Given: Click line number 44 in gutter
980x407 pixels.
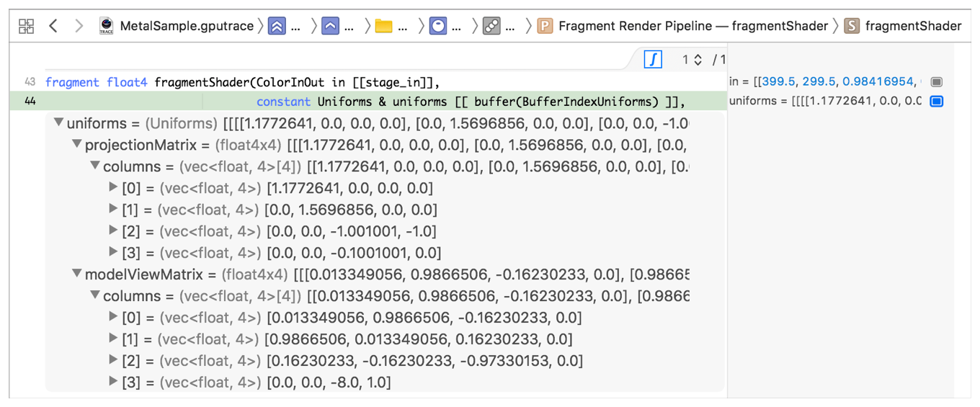Looking at the screenshot, I should tap(30, 102).
